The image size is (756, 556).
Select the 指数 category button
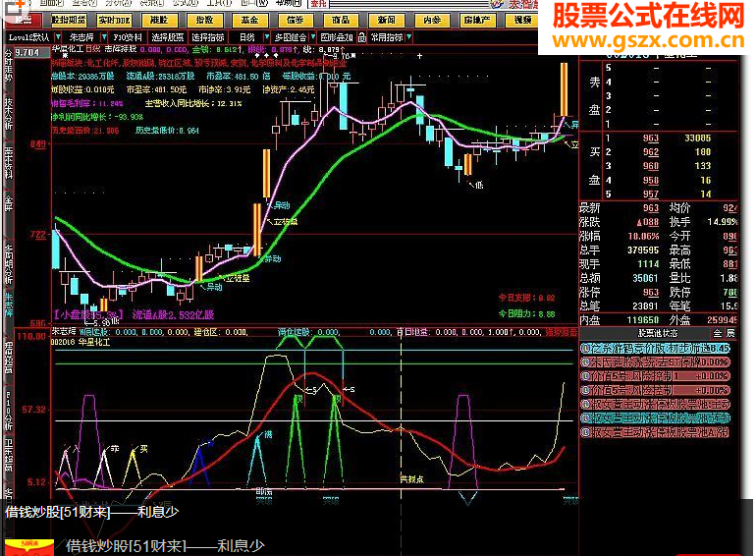pyautogui.click(x=204, y=21)
